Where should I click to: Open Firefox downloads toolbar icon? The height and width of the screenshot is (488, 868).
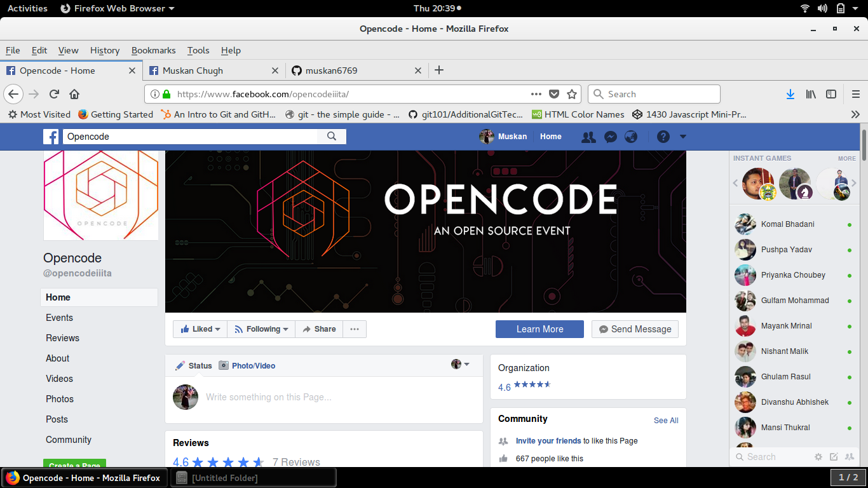point(790,93)
